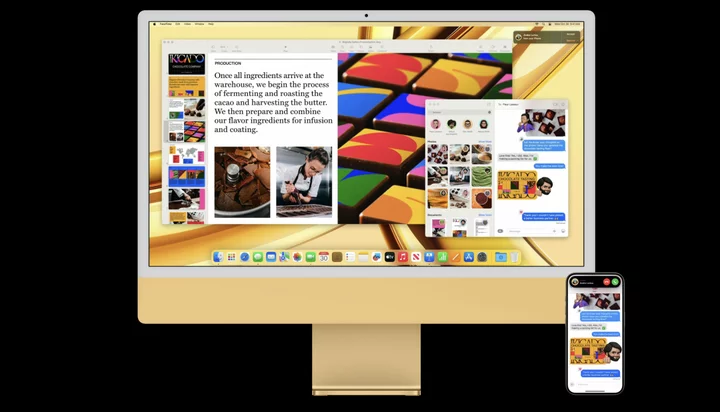
Task: Open System Settings from the Dock
Action: click(481, 257)
